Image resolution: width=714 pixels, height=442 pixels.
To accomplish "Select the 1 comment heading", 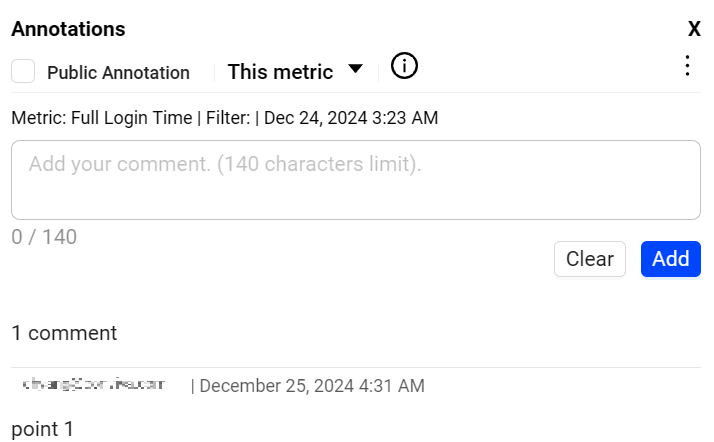I will point(64,333).
